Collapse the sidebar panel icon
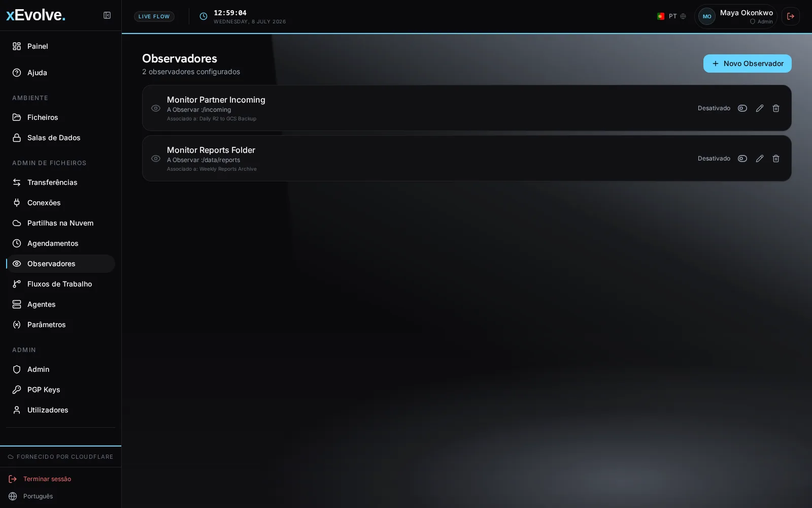Viewport: 812px width, 508px height. tap(107, 15)
